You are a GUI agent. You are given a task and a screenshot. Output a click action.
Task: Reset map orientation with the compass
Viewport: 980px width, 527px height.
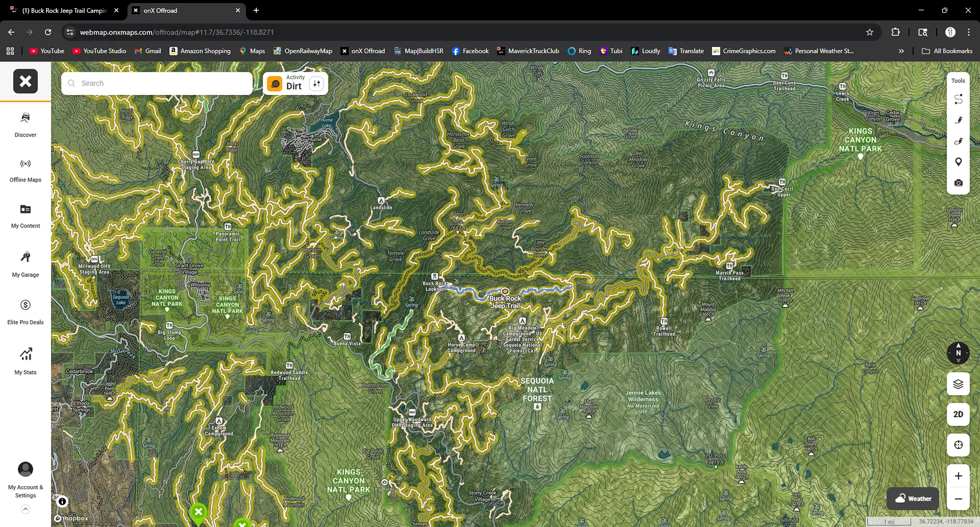[x=958, y=353]
